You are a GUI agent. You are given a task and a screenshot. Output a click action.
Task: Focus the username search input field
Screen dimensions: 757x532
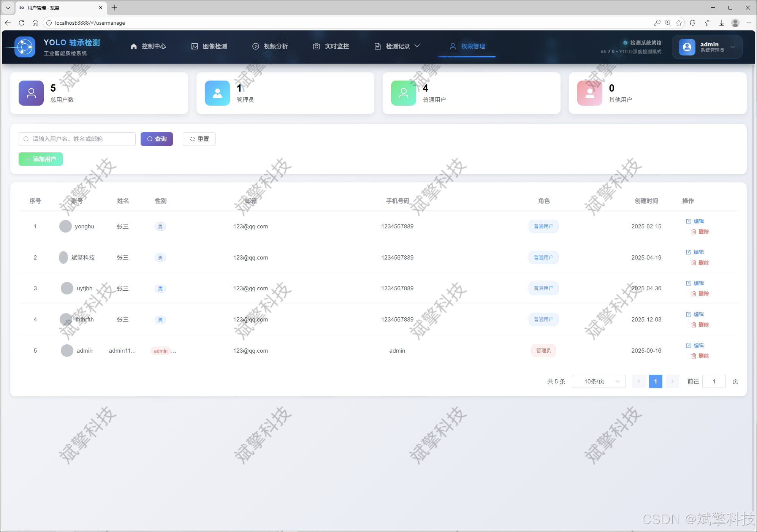tap(77, 139)
